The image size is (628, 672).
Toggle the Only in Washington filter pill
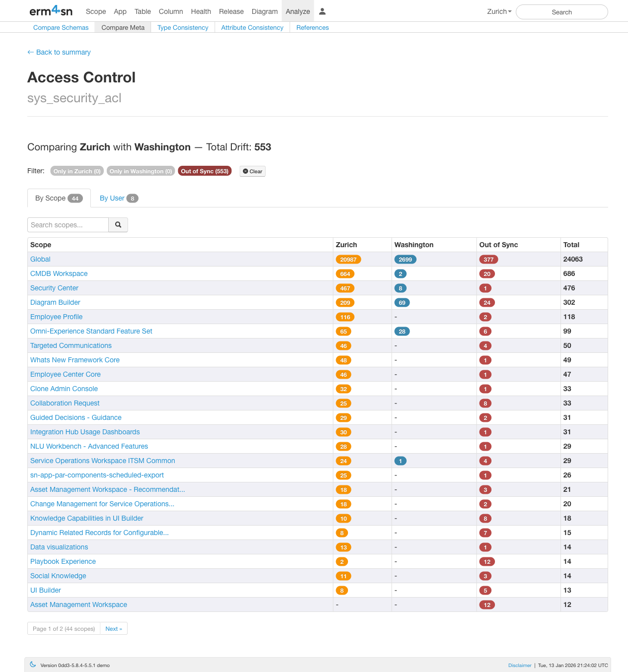(x=140, y=171)
